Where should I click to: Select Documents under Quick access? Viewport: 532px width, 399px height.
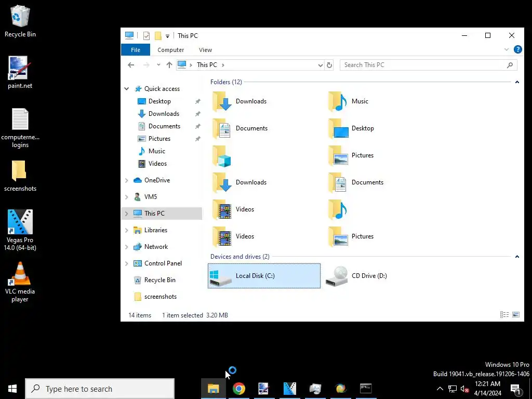click(x=164, y=126)
